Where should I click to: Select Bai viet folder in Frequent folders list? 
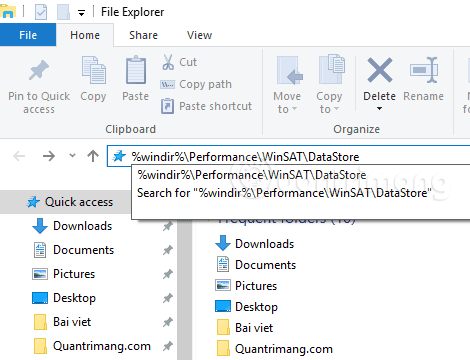[x=245, y=328]
